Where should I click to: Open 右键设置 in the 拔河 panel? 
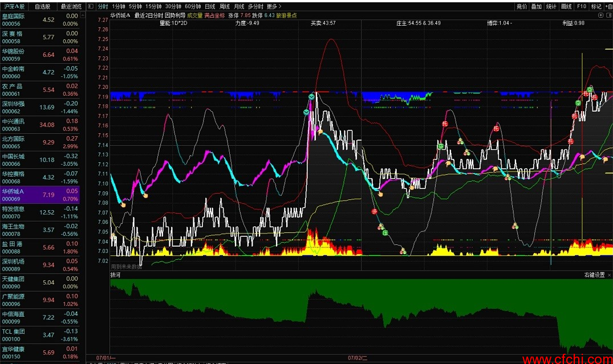(x=594, y=275)
